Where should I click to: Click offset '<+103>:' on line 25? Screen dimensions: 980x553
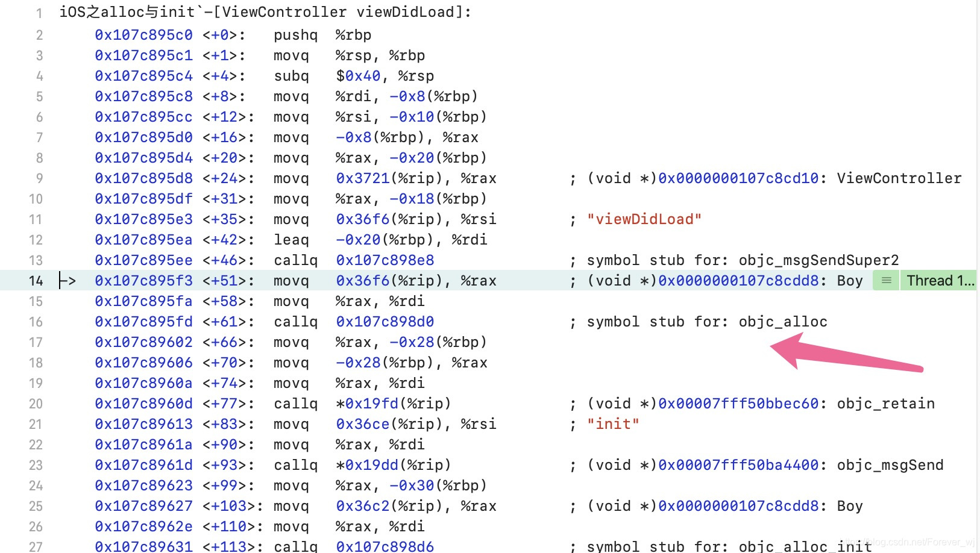point(233,506)
